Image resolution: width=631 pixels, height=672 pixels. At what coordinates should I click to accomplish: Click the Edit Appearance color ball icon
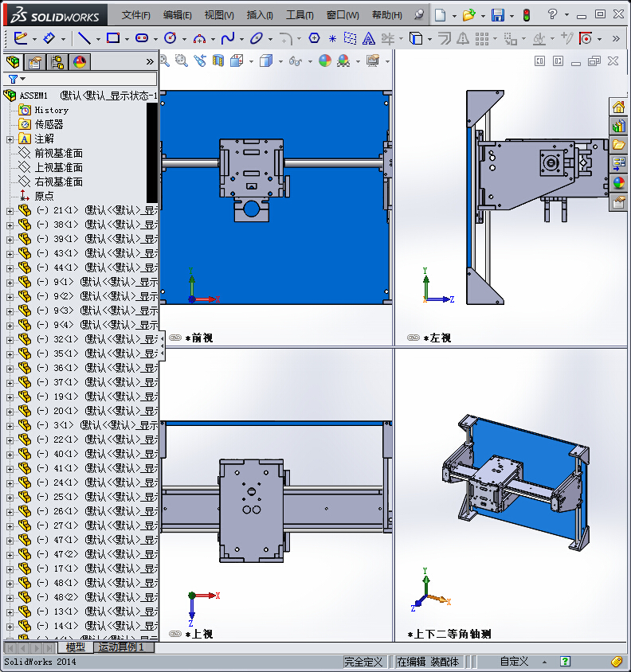[x=325, y=61]
